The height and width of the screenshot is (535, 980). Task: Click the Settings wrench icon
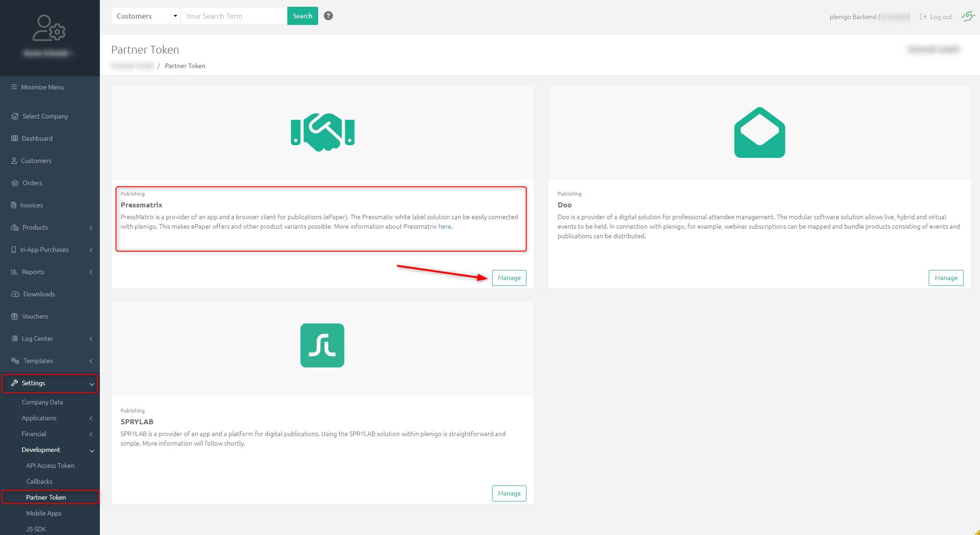pyautogui.click(x=15, y=383)
